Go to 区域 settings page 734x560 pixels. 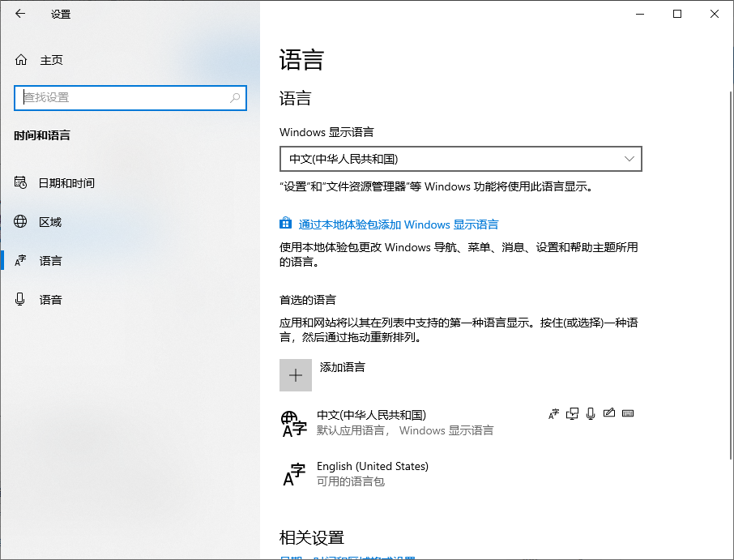click(x=50, y=222)
